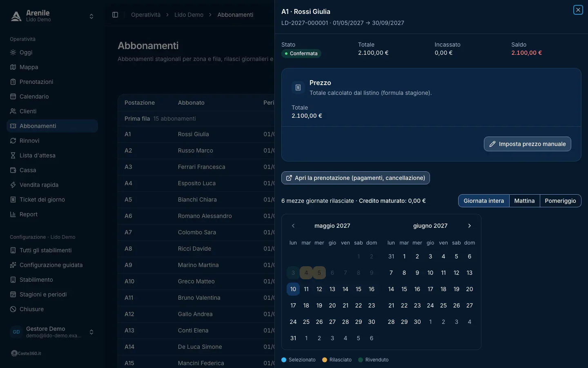Click the Lido Demo breadcrumb
This screenshot has height=368, width=588.
189,15
